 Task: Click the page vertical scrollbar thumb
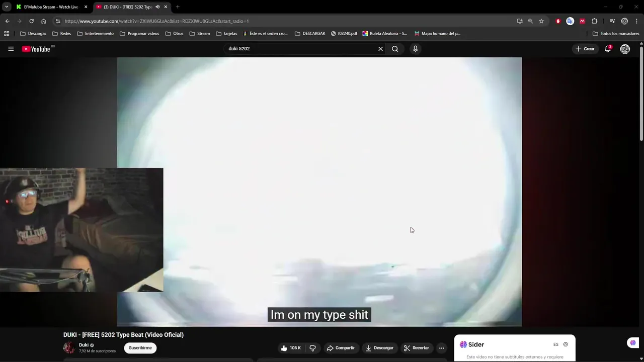[641, 94]
